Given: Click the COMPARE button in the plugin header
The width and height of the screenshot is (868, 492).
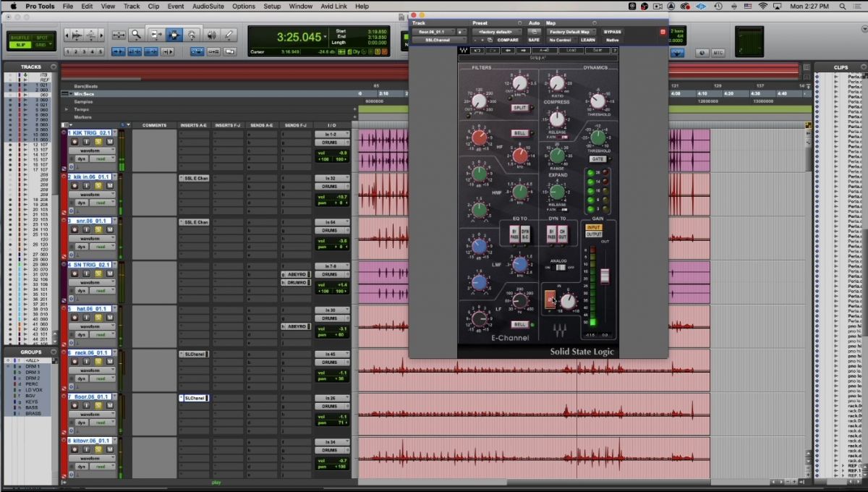Looking at the screenshot, I should tap(508, 40).
